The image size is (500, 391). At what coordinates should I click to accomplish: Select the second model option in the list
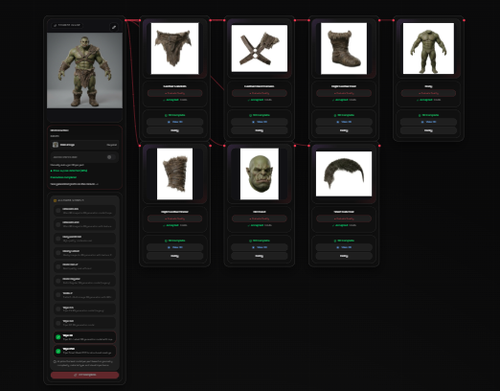(85, 224)
